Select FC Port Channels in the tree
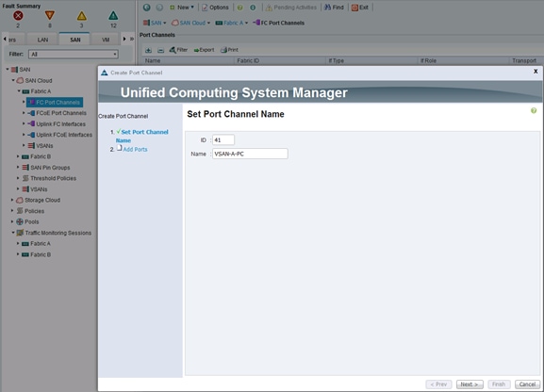The image size is (544, 392). click(x=55, y=103)
